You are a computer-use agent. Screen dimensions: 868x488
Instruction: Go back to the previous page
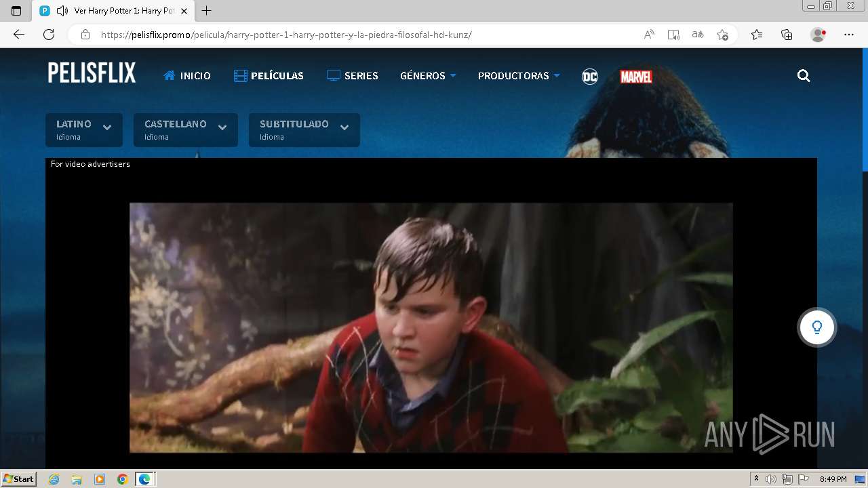[x=19, y=35]
